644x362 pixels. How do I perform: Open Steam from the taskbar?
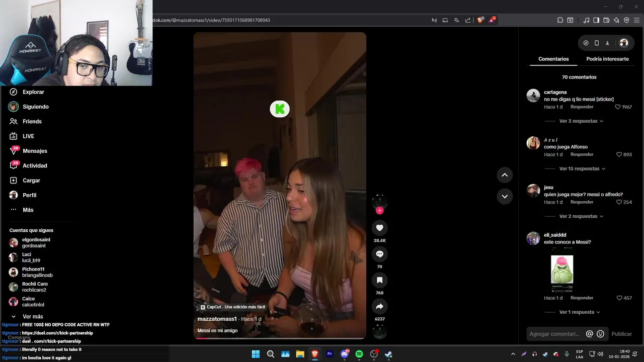click(388, 354)
